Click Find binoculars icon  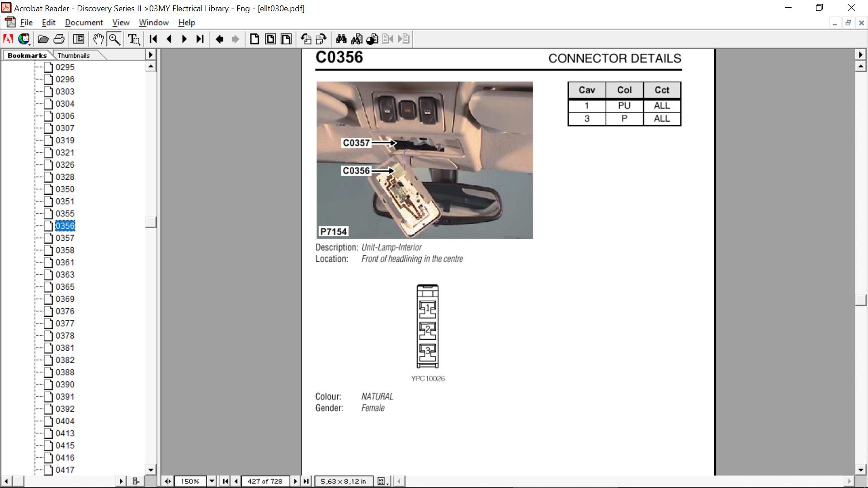[x=341, y=39]
